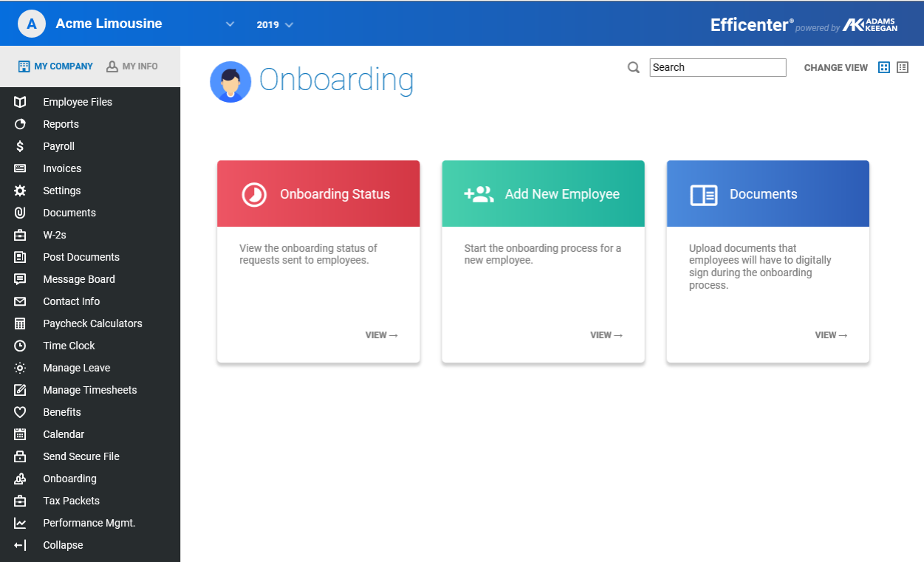Click the Onboarding page avatar icon
Screen dimensions: 924x562
click(x=230, y=82)
